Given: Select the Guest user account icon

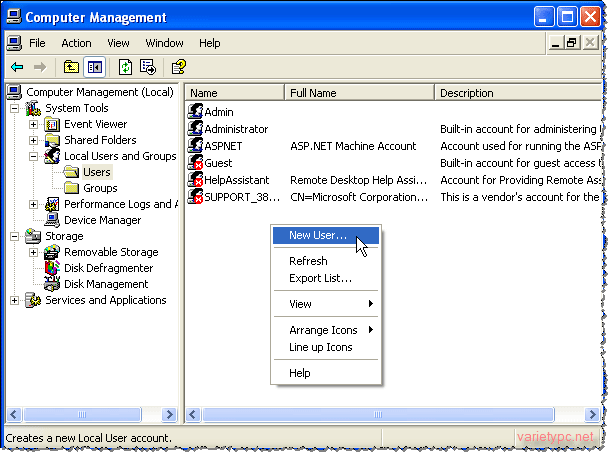Looking at the screenshot, I should click(195, 162).
